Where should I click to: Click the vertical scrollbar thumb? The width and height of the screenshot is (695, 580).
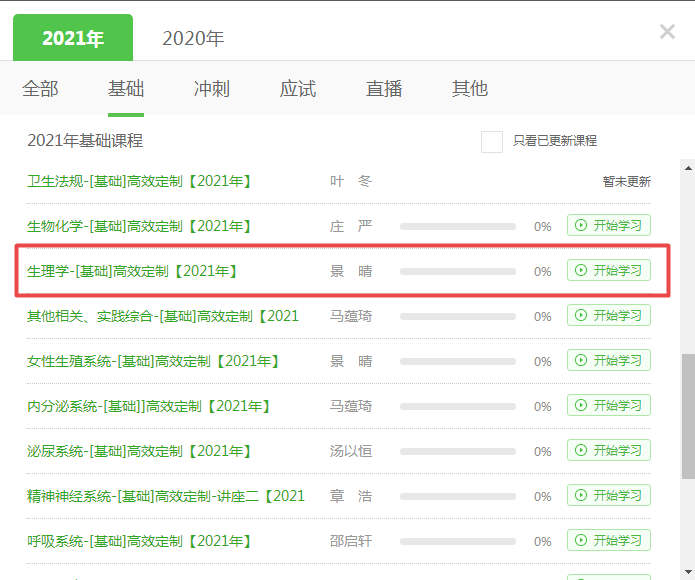pyautogui.click(x=686, y=415)
